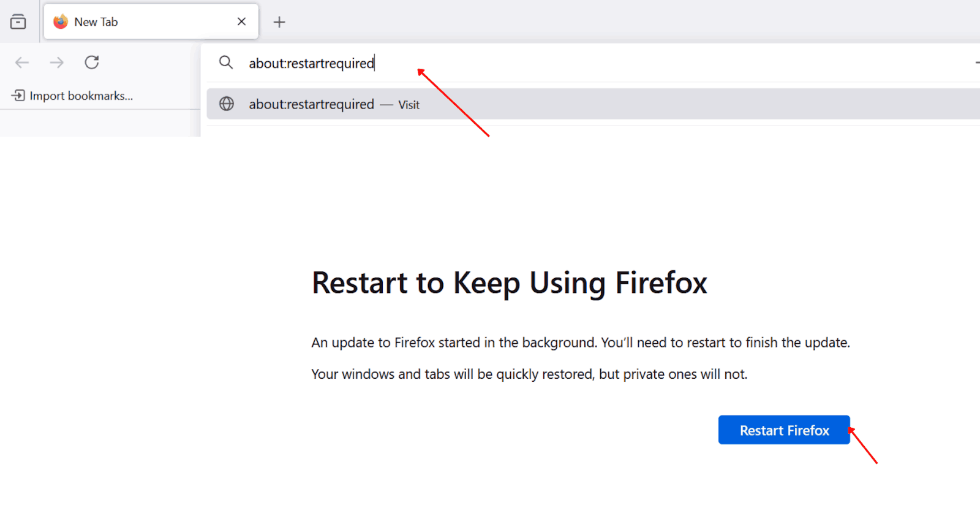Click the Restart to Keep Using Firefox heading
Screen dimensions: 980x516
coord(509,283)
